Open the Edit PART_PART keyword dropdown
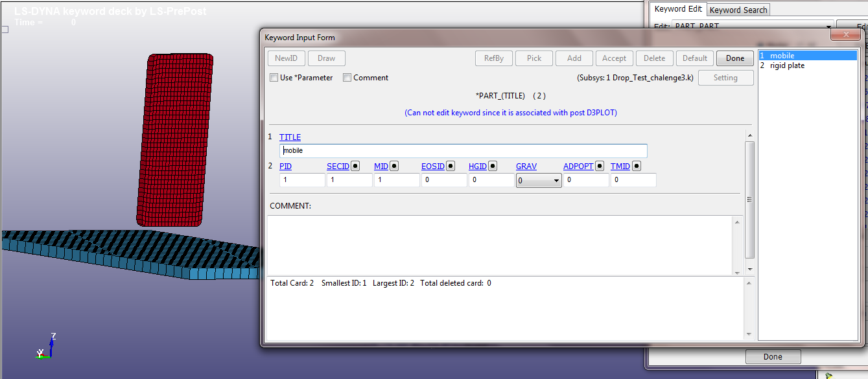 (827, 27)
